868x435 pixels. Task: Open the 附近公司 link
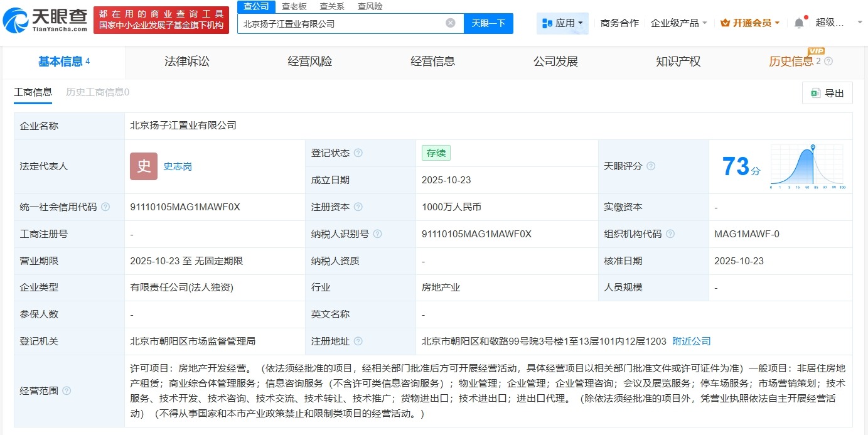691,341
